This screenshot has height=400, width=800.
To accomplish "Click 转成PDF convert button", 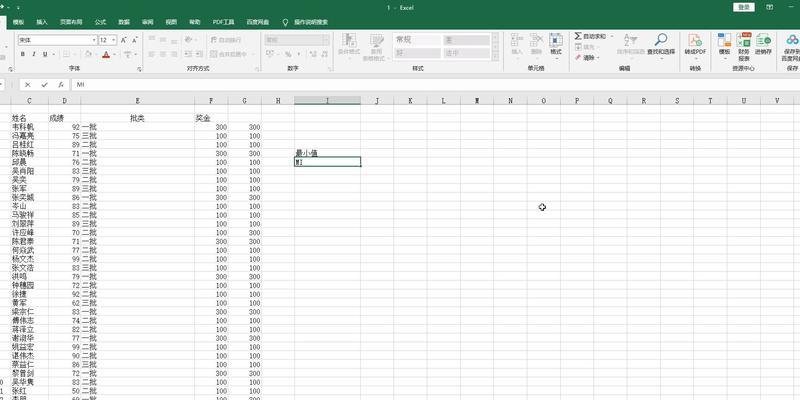I will tap(695, 45).
